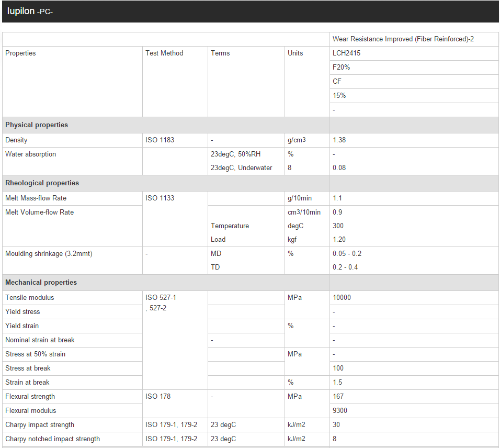Select the Charpy notched impact value 8
Screen dimensions: 500x448
(335, 439)
